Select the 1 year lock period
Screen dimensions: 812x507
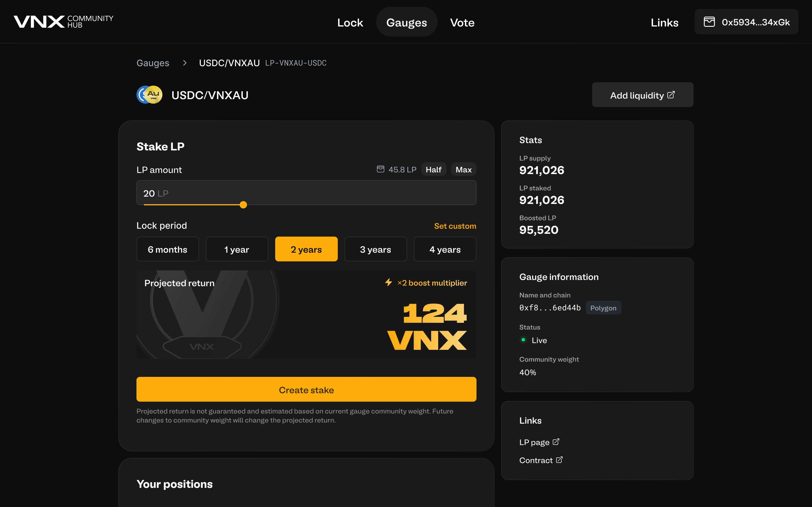237,249
